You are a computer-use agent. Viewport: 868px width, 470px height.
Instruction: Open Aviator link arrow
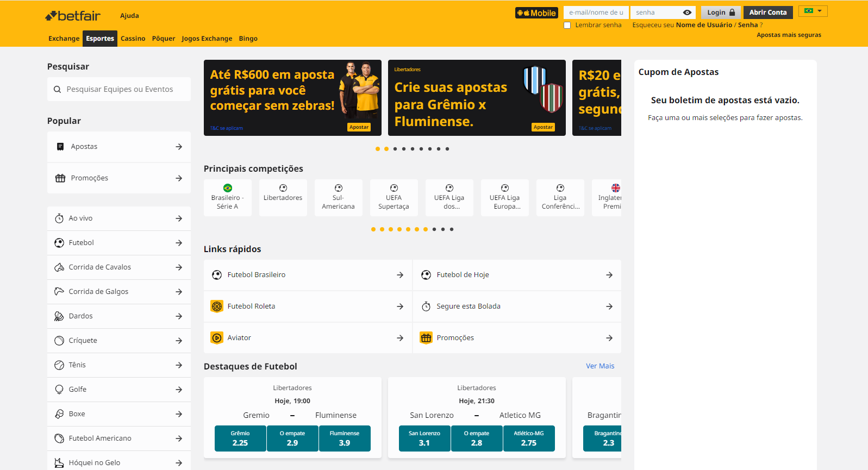[400, 338]
